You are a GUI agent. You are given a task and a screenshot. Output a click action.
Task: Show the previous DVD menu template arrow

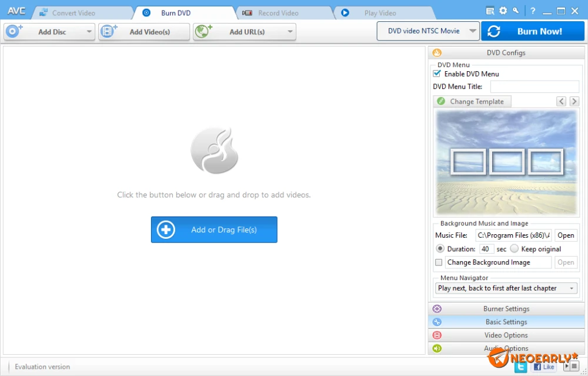(x=561, y=101)
